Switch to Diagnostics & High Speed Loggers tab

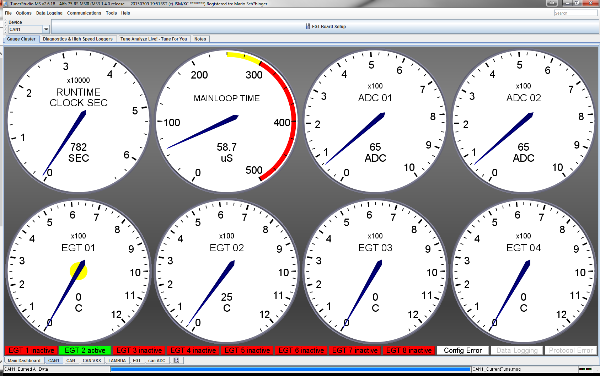[78, 39]
